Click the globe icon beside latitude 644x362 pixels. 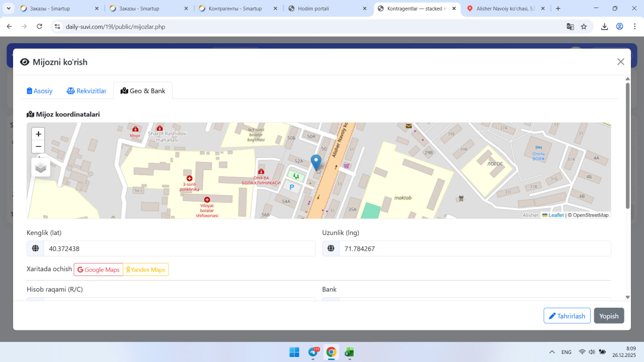[x=35, y=248]
